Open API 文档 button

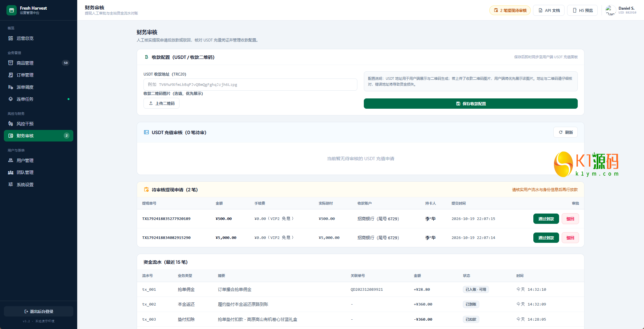click(x=549, y=10)
